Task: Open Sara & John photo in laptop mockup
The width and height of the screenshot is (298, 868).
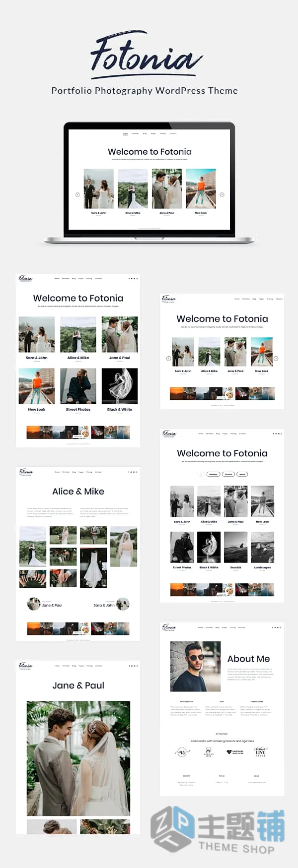Action: point(98,189)
